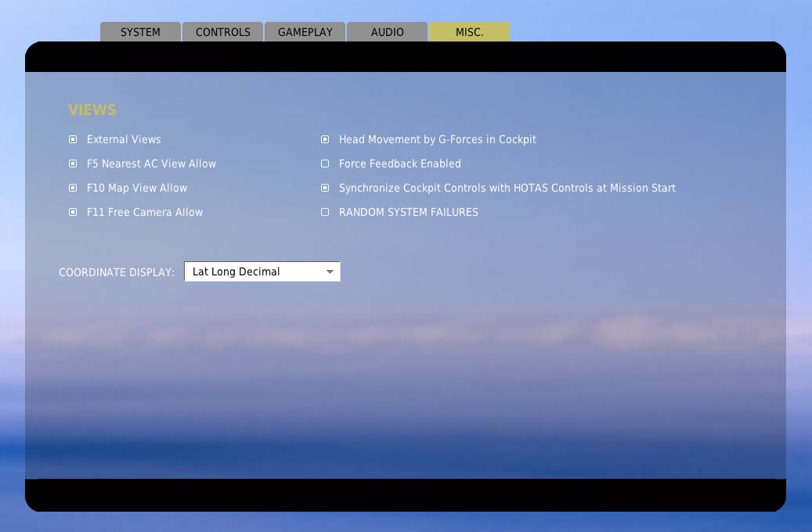Enable the Force Feedback Enabled checkbox
Viewport: 812px width, 532px height.
coord(325,164)
